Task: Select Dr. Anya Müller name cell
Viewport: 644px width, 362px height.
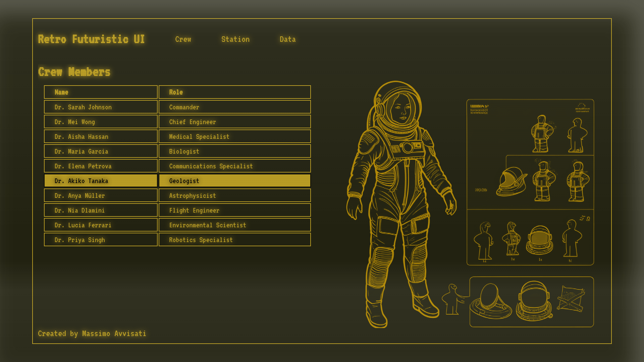Action: (101, 195)
